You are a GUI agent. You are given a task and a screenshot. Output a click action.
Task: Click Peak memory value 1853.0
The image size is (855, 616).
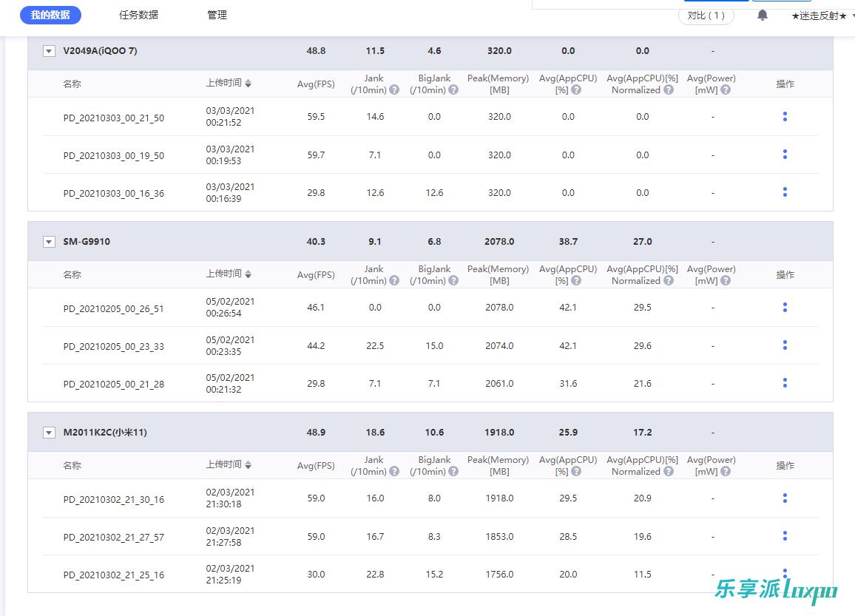point(499,536)
